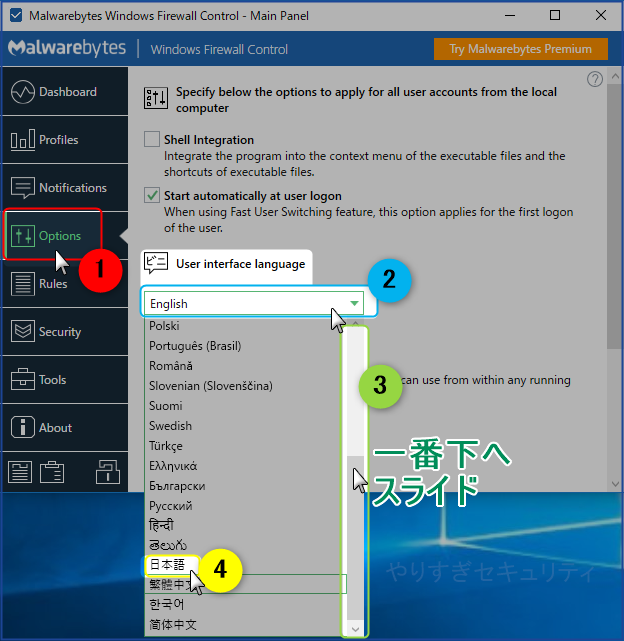Image resolution: width=624 pixels, height=641 pixels.
Task: Click the lock icon at sidebar bottom
Action: [108, 472]
